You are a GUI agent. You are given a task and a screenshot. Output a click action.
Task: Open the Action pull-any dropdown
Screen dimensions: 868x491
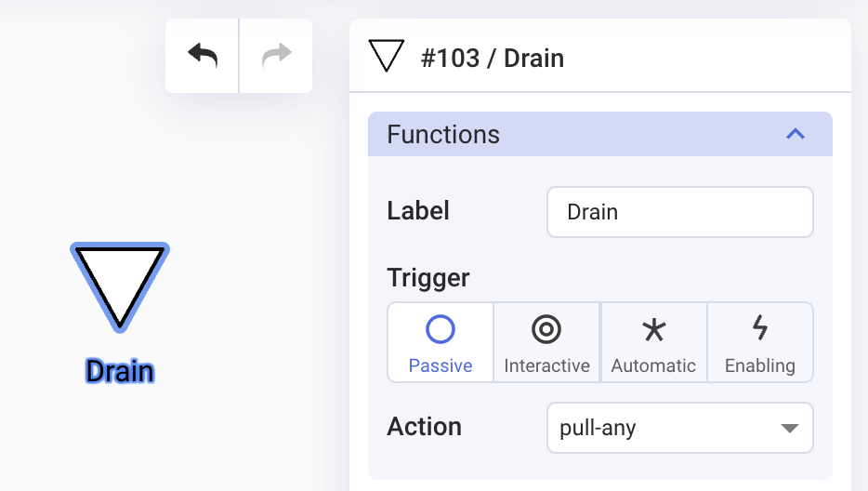tap(679, 428)
